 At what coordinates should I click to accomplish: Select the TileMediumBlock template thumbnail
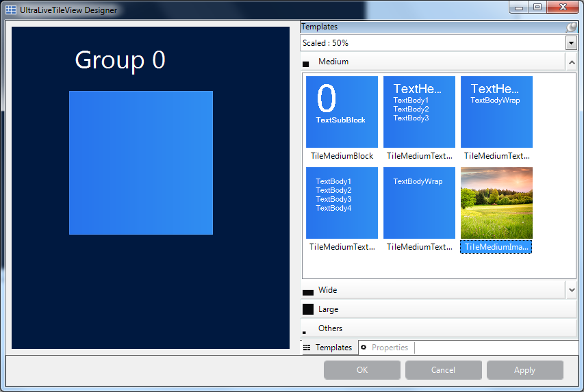[342, 112]
